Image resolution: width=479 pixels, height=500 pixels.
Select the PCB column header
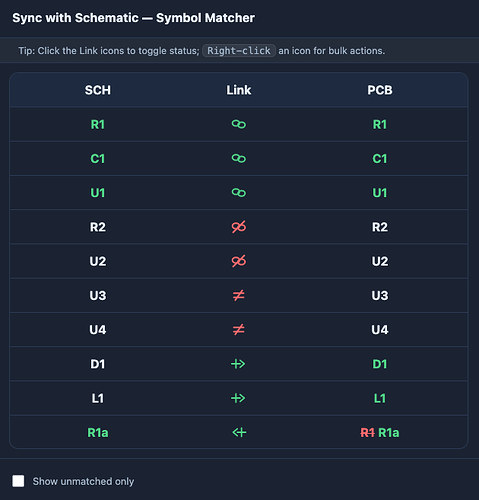click(380, 90)
